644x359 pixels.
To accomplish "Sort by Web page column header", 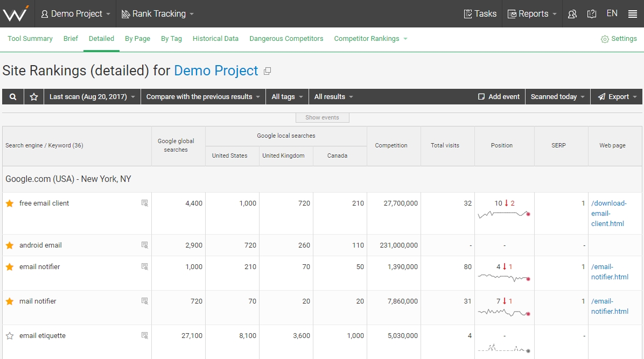I will pos(615,146).
